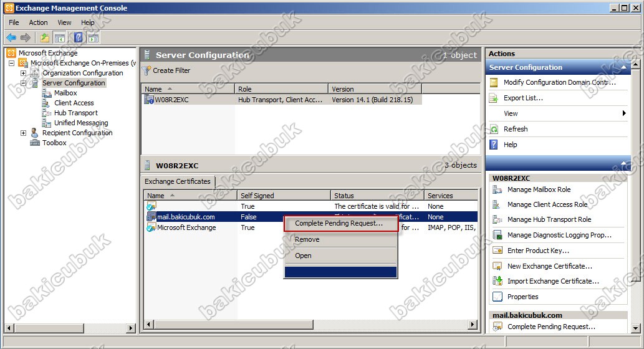Open the Action menu in menu bar
Screen dimensions: 644x349
(38, 22)
